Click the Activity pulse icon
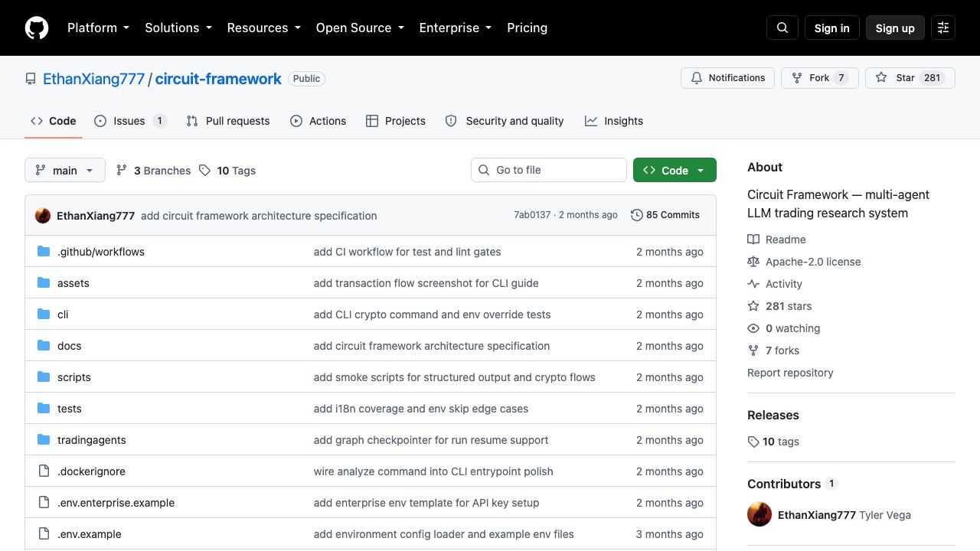Viewport: 980px width, 551px height. pyautogui.click(x=753, y=284)
